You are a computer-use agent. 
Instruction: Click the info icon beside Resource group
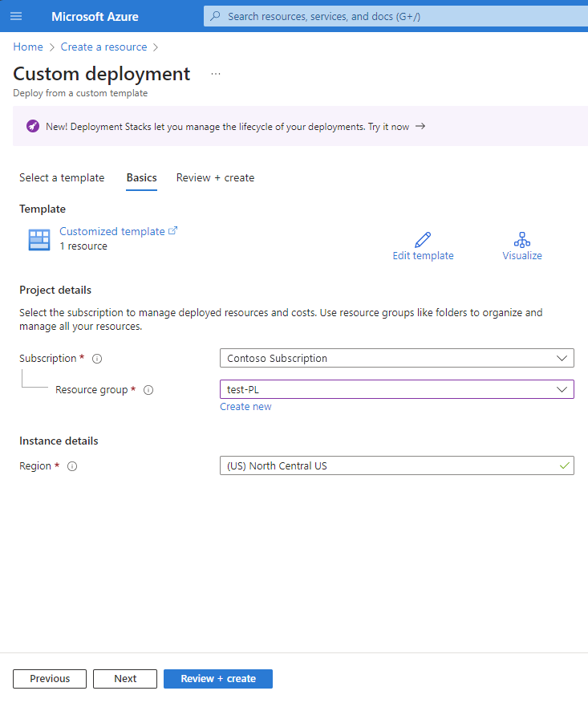tap(148, 390)
